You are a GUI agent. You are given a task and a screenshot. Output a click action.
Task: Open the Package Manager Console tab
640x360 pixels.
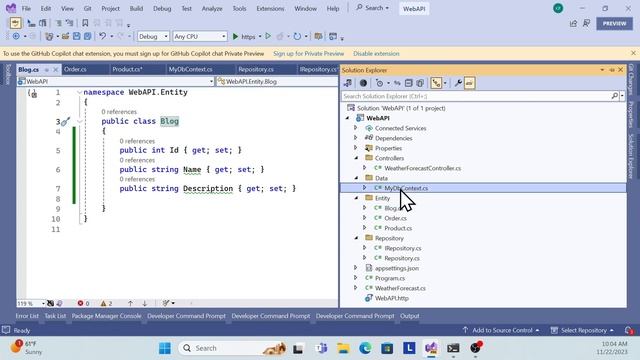point(106,316)
